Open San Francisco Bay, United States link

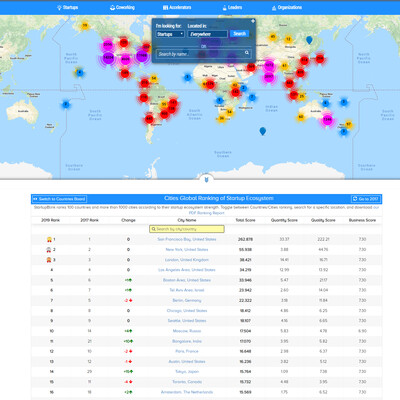187,239
